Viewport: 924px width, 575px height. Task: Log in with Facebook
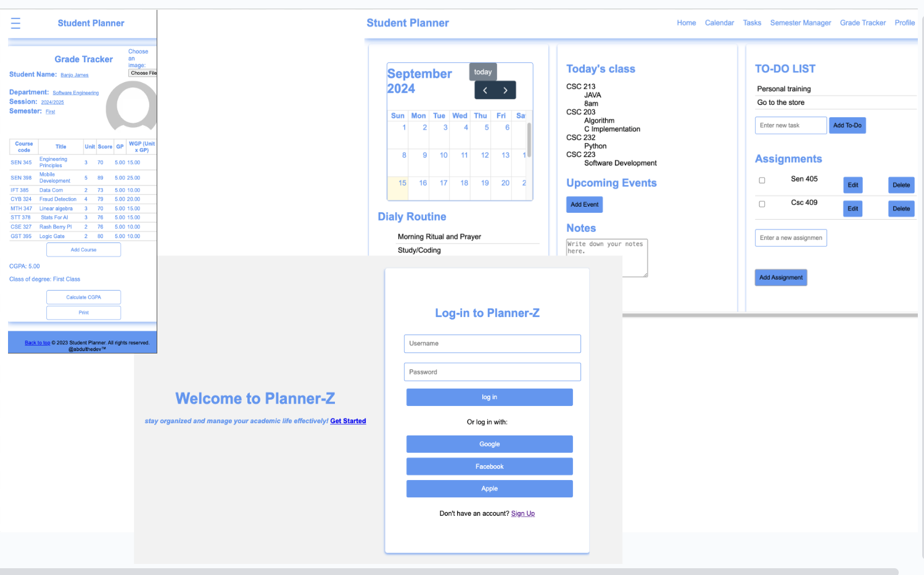[490, 466]
